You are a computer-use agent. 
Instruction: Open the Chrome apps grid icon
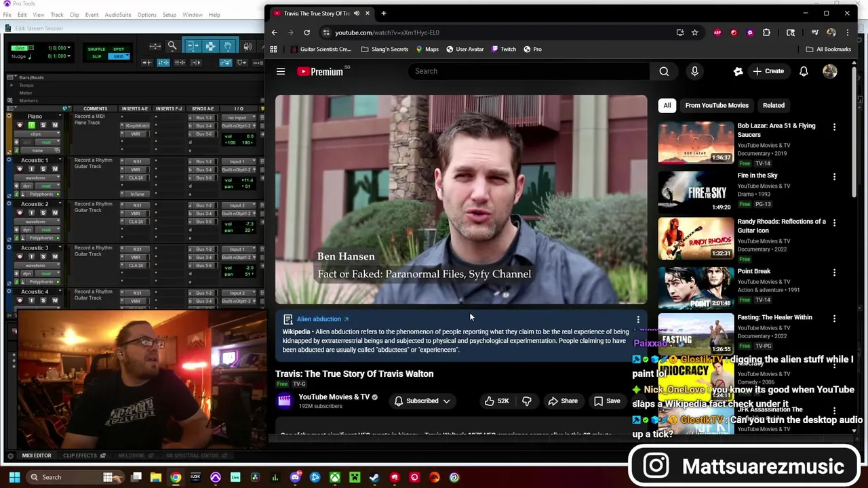pyautogui.click(x=273, y=49)
